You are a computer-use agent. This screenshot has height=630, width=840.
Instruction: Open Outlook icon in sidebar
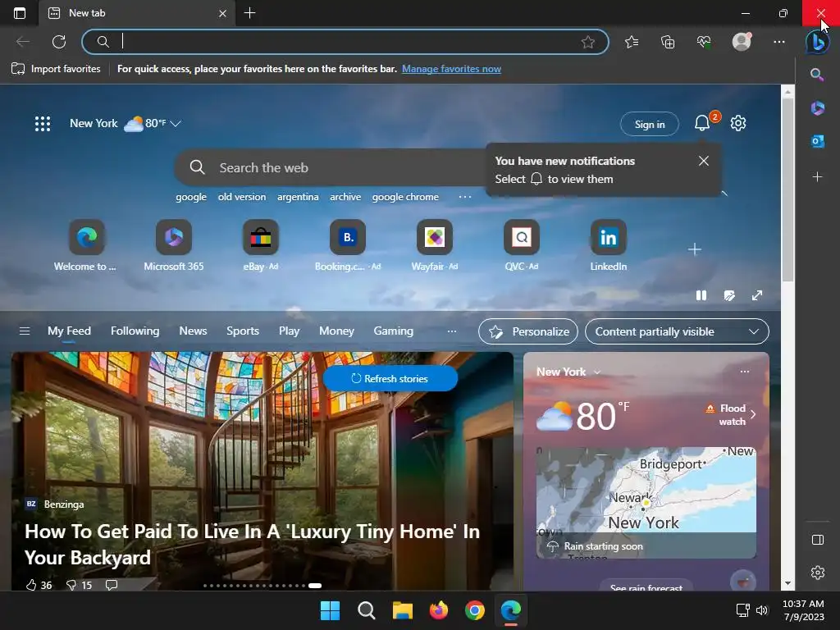point(818,141)
